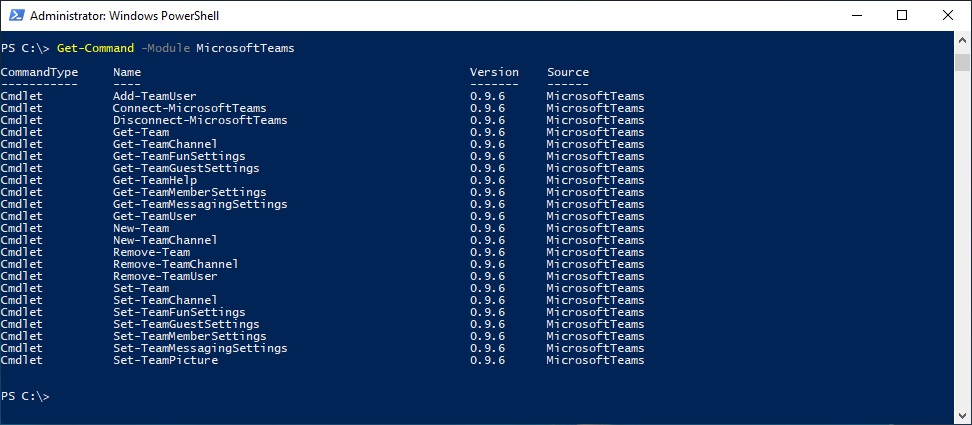Click the scrollbar up arrow

pos(962,38)
